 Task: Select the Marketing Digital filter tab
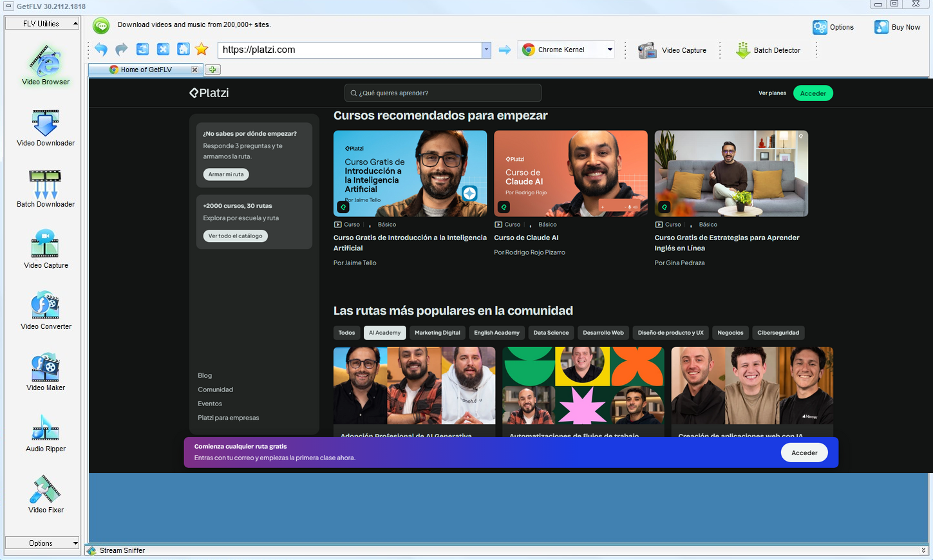[437, 333]
